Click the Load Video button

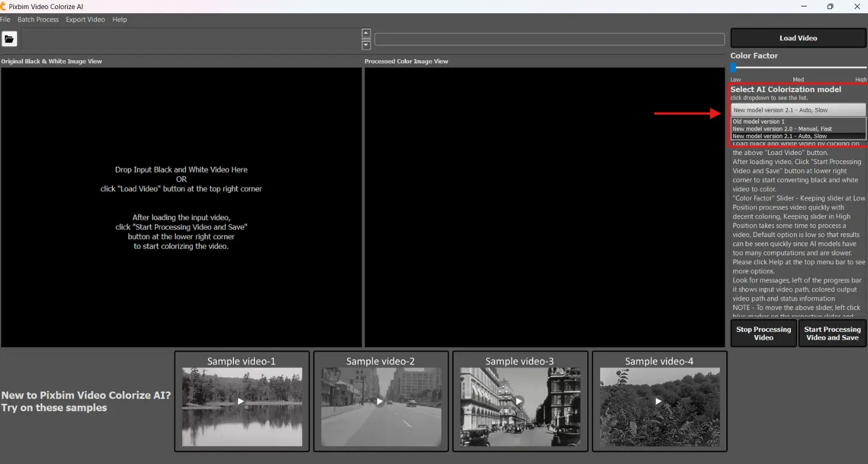click(x=798, y=38)
